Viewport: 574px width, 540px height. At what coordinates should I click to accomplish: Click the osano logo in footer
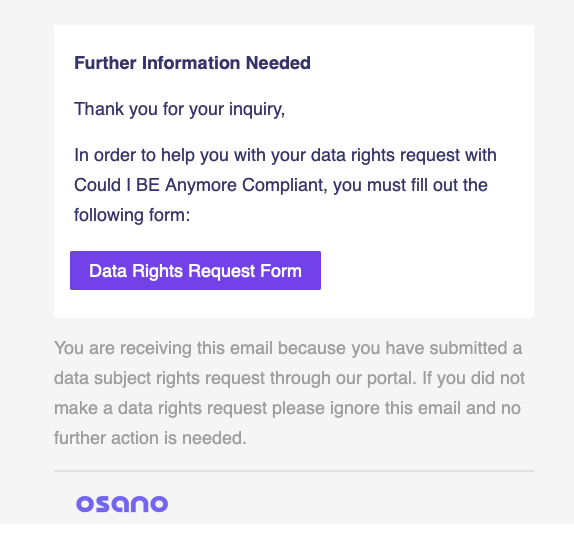pyautogui.click(x=122, y=504)
